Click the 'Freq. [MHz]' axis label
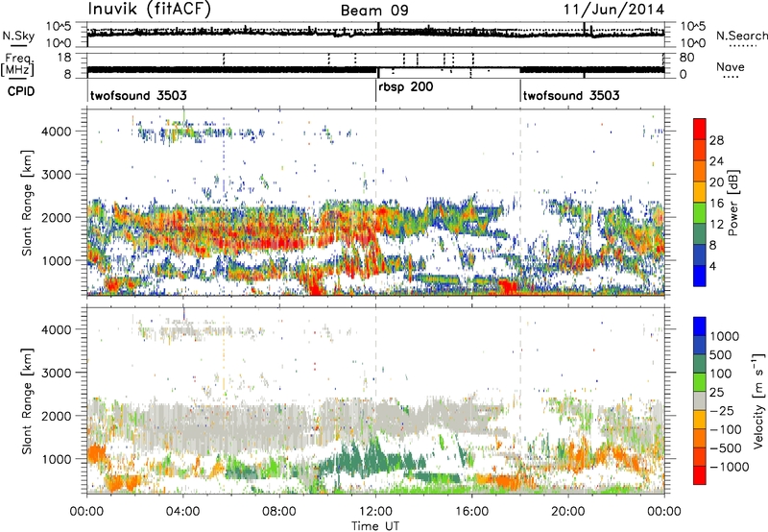The height and width of the screenshot is (532, 768). coord(18,64)
